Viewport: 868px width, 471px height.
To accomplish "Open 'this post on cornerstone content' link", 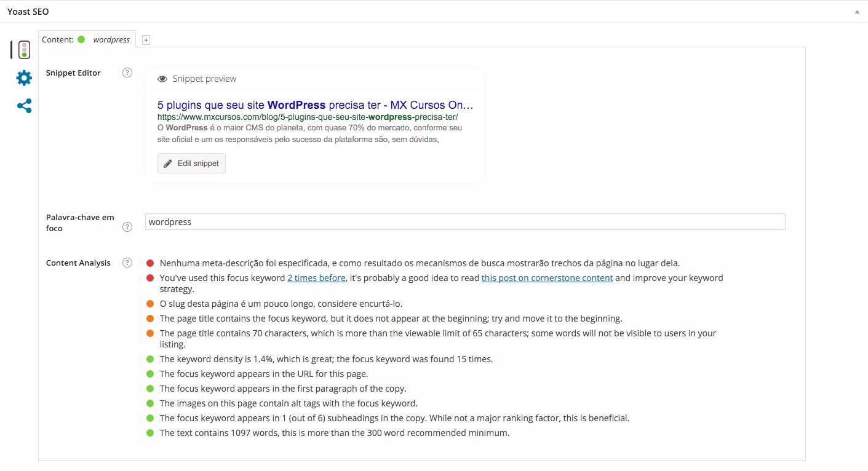I will pos(547,278).
